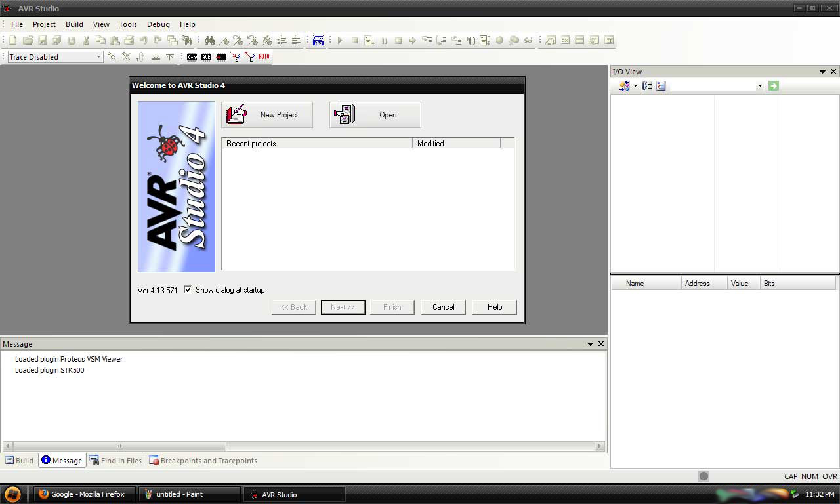Click the Windows Start orb
840x504 pixels.
coord(12,494)
